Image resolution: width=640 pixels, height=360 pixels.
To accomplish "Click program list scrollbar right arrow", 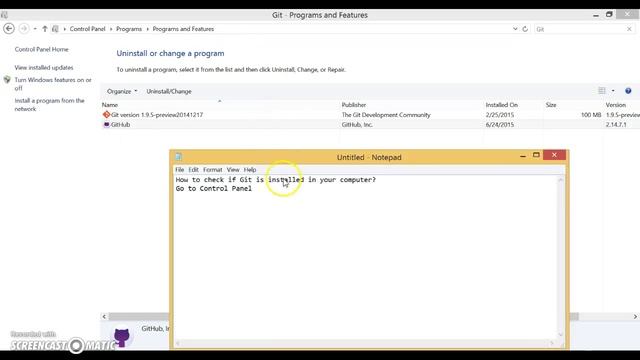I will click(x=635, y=317).
